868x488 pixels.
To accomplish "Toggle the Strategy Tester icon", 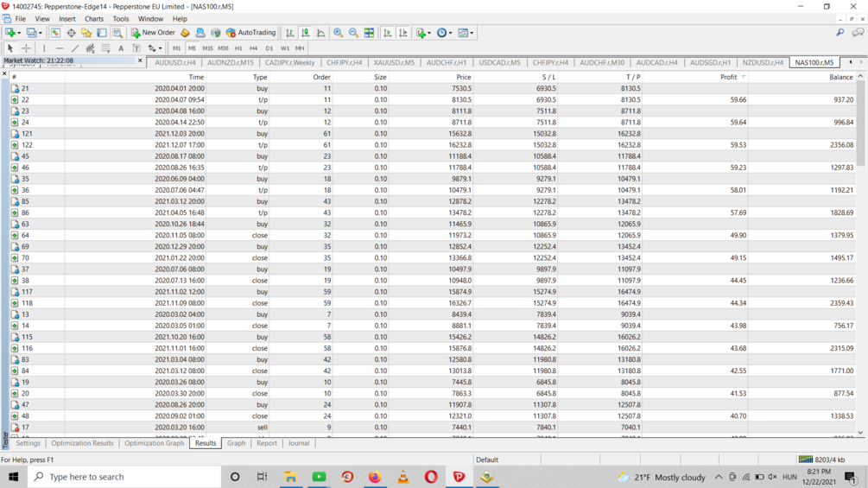I will 117,33.
